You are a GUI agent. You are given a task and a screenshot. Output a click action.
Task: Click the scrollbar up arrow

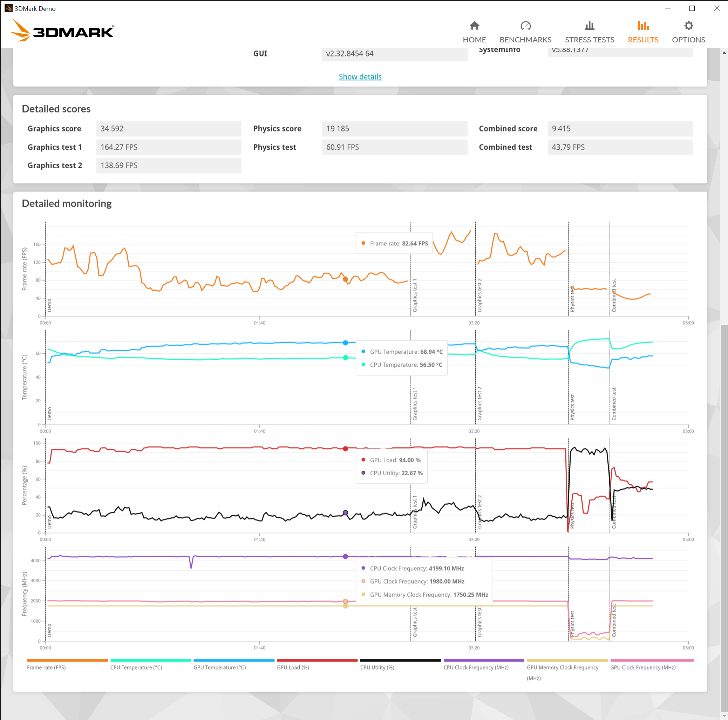coord(724,53)
